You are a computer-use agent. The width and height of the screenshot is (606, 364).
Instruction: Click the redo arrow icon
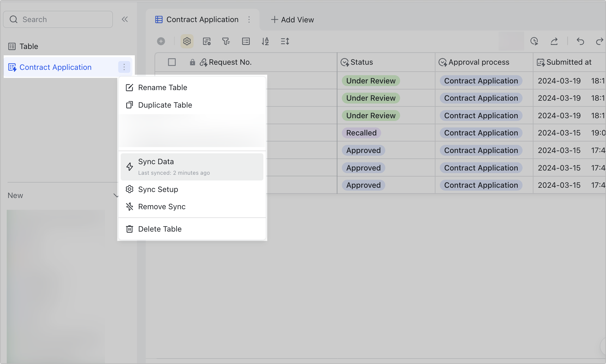click(600, 41)
